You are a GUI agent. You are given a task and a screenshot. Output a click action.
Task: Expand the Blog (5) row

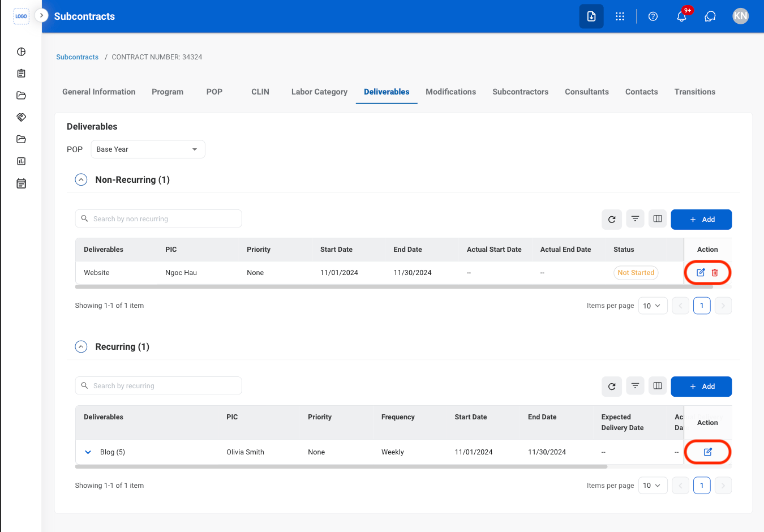click(x=88, y=452)
